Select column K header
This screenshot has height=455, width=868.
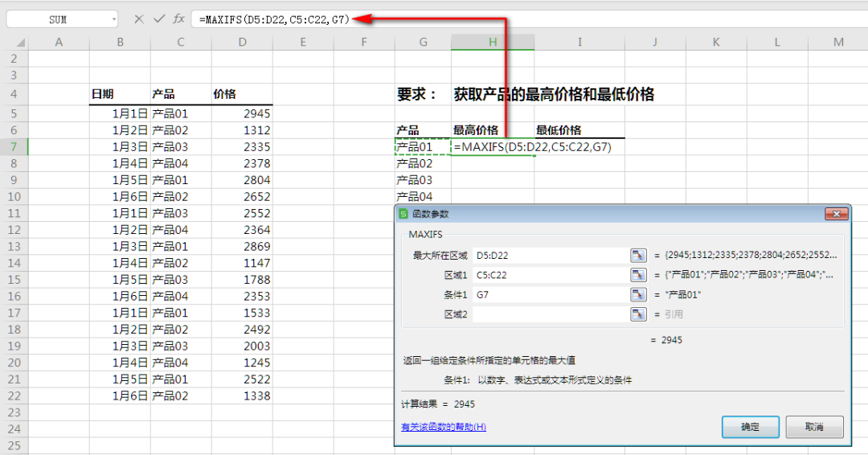click(716, 42)
